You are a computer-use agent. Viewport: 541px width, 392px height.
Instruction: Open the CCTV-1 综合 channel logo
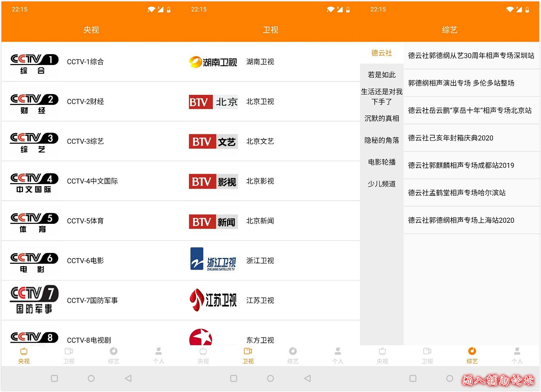click(34, 64)
